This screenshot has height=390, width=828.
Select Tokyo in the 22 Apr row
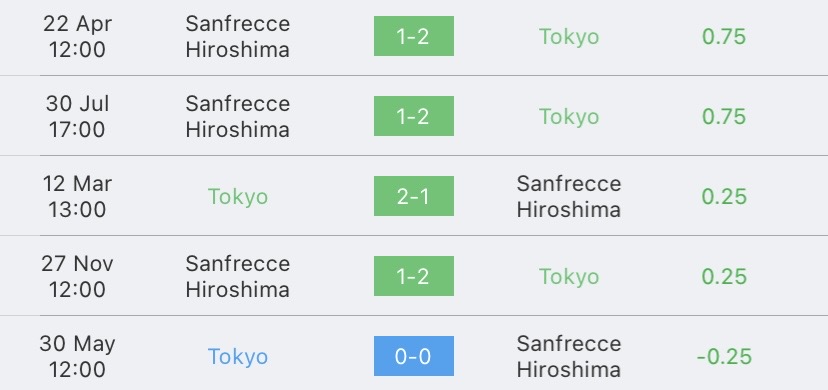(x=569, y=37)
